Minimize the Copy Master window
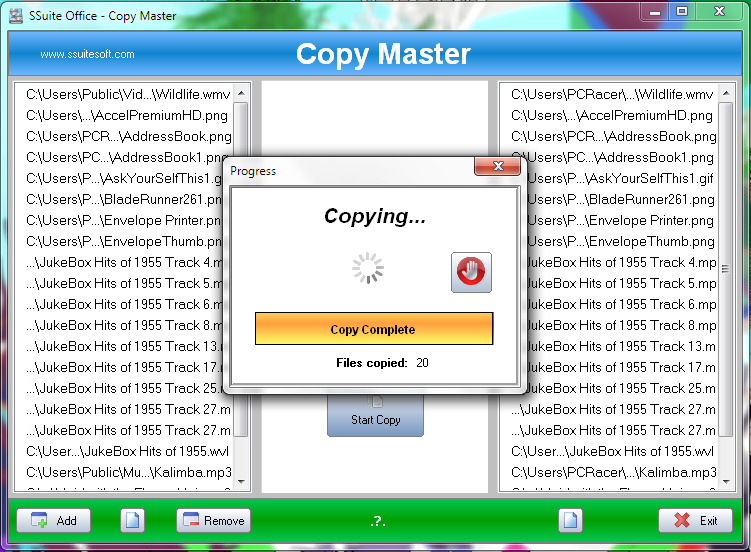The image size is (751, 552). [655, 11]
